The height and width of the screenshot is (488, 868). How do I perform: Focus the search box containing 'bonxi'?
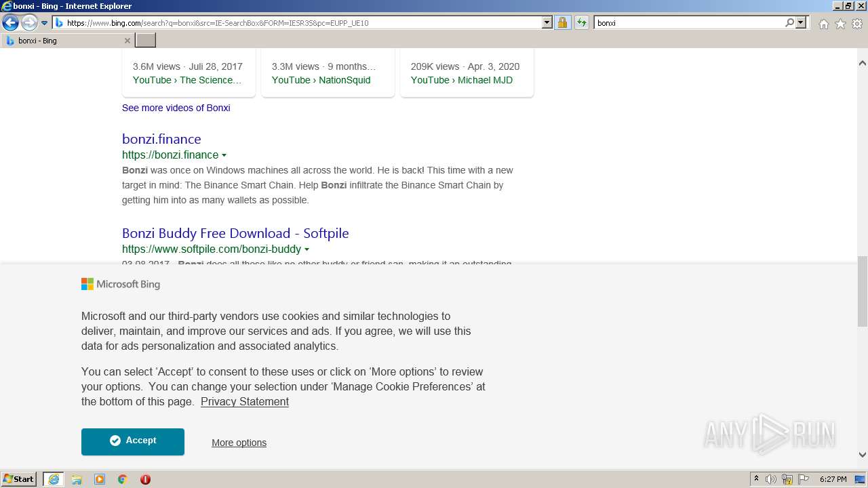689,23
